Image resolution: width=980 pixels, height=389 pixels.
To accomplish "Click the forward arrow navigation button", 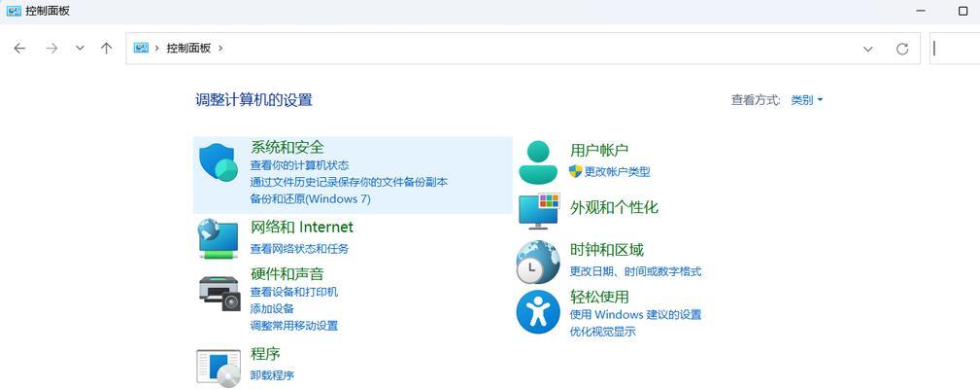I will pos(51,49).
